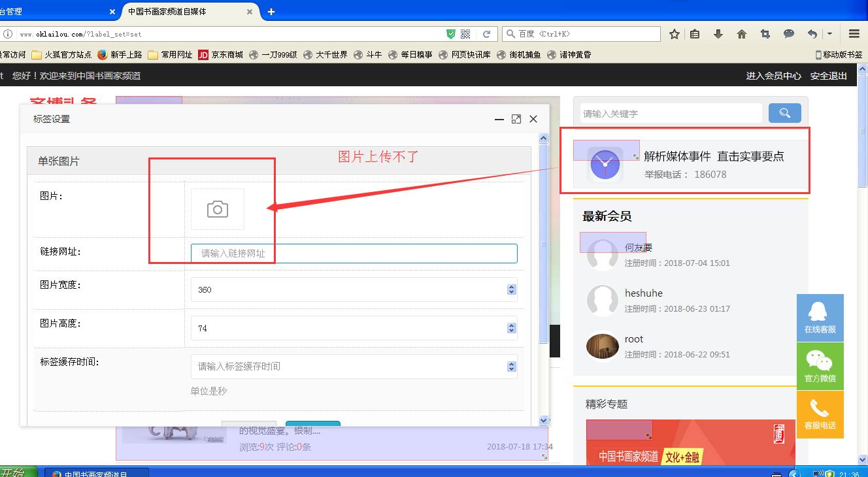Click the 进入会员中心 link
The height and width of the screenshot is (477, 868).
(773, 76)
